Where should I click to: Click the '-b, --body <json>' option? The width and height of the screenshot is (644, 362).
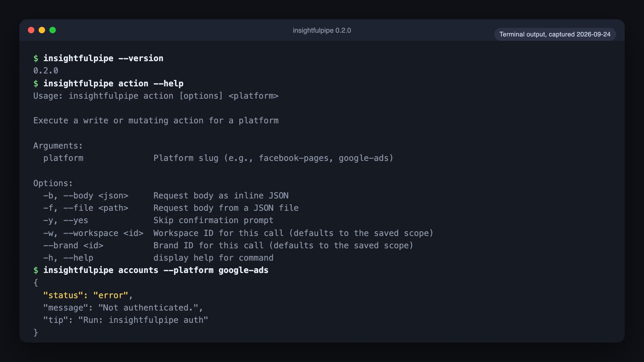pos(86,195)
